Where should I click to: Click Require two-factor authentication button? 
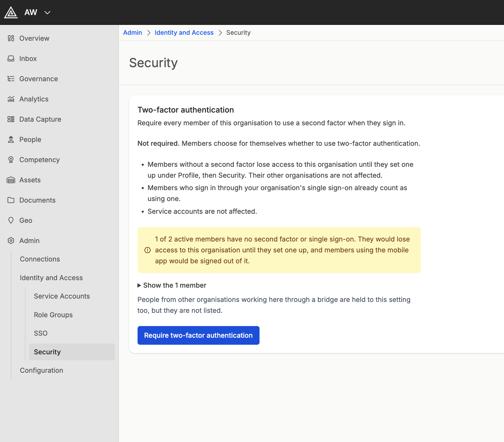199,335
